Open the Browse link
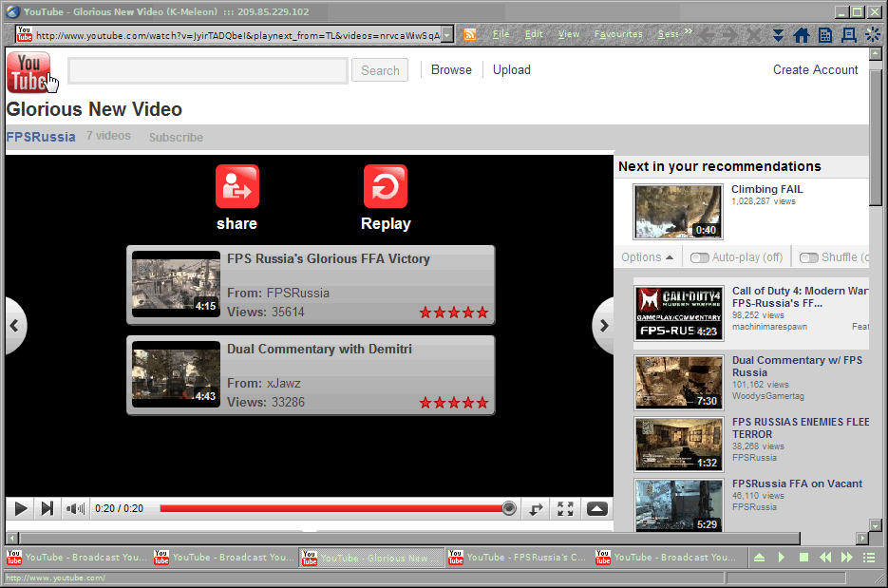This screenshot has height=588, width=888. tap(451, 69)
